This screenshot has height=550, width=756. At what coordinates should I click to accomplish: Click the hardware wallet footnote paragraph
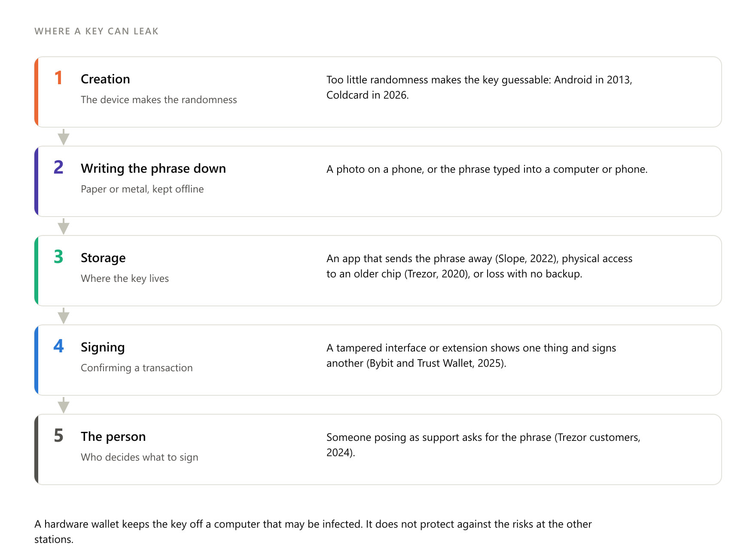[313, 532]
